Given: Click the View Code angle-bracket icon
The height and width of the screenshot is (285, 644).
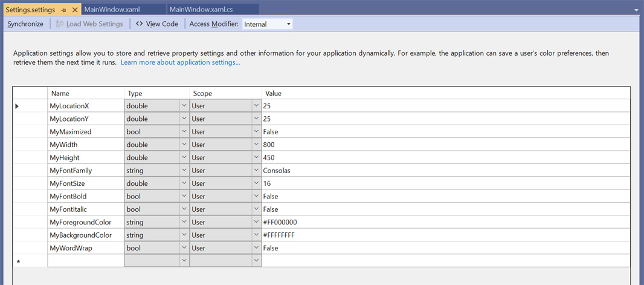Looking at the screenshot, I should click(139, 24).
